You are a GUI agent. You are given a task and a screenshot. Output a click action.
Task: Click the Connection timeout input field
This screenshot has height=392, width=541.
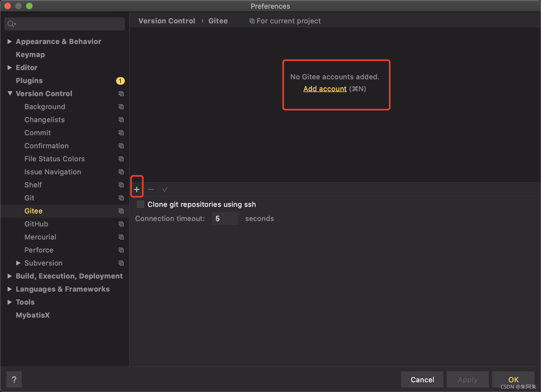(x=225, y=219)
